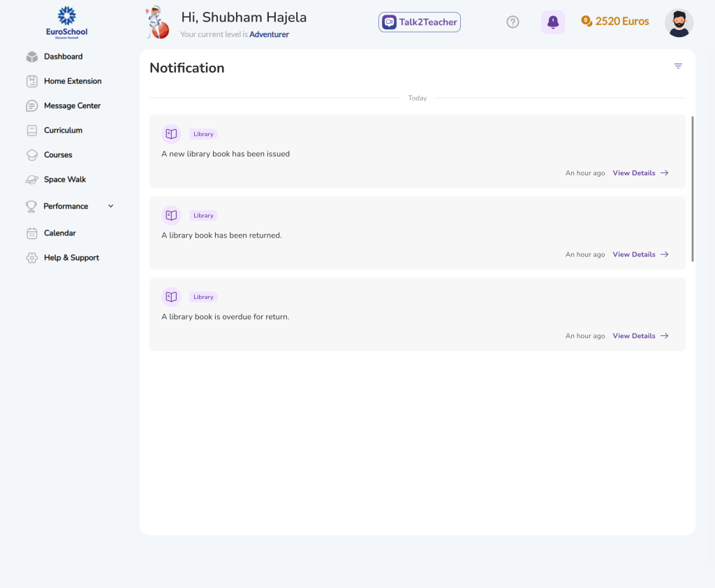Expand the Performance menu chevron
Image resolution: width=715 pixels, height=588 pixels.
110,206
